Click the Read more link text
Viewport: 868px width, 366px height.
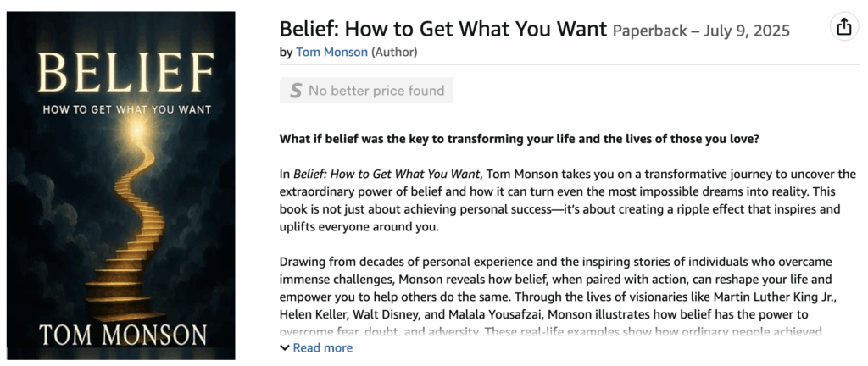click(322, 348)
